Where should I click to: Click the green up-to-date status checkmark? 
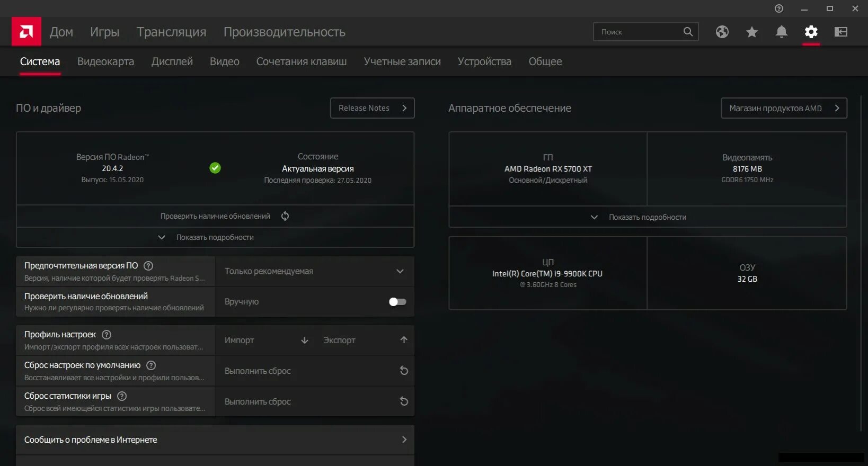pos(215,168)
